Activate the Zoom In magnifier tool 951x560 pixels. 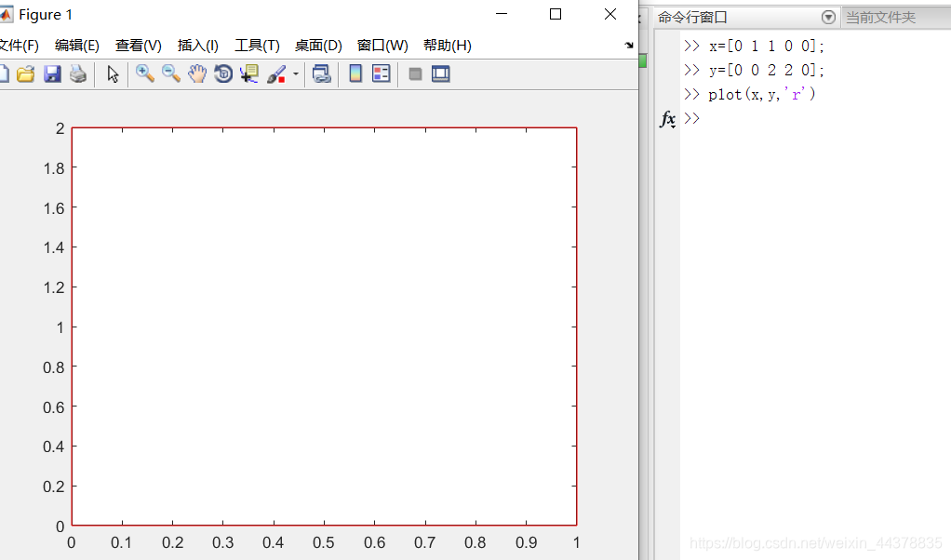click(144, 73)
